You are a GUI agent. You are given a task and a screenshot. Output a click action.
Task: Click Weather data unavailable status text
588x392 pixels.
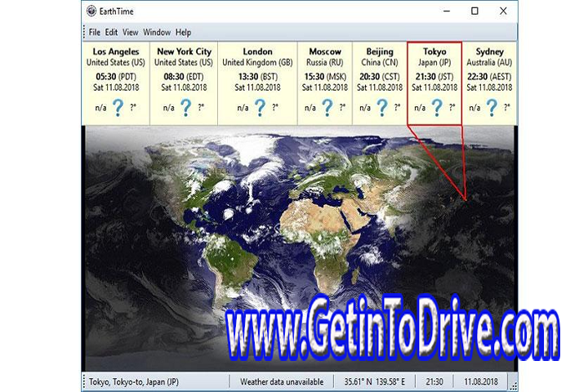point(282,382)
